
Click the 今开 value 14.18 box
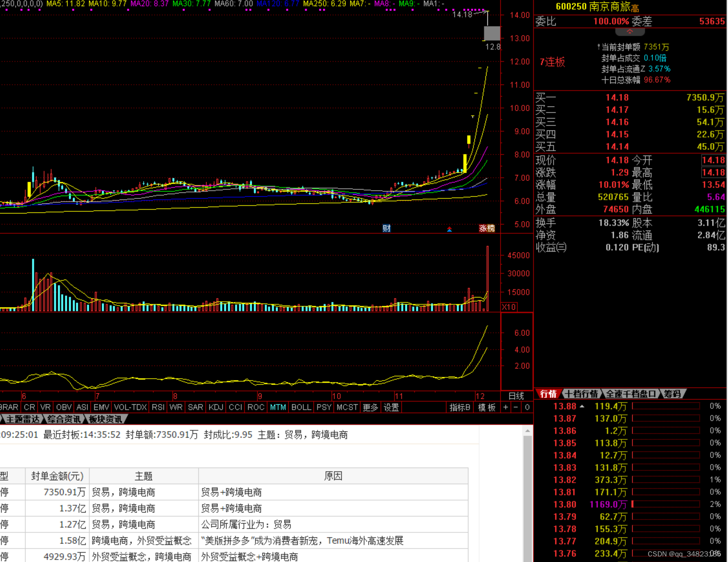click(x=713, y=160)
